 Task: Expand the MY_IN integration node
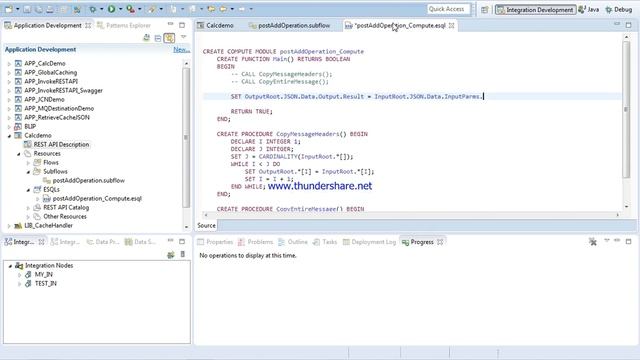pyautogui.click(x=19, y=274)
